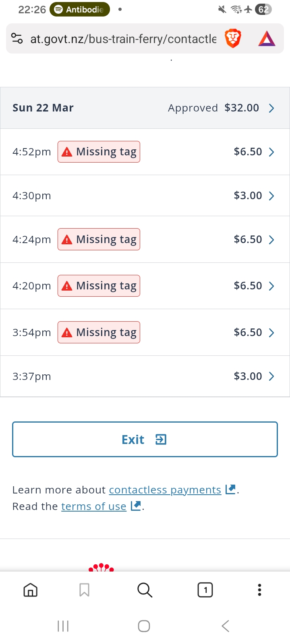290x644 pixels.
Task: Tap the Missing tag warning at 4:24pm
Action: [99, 239]
